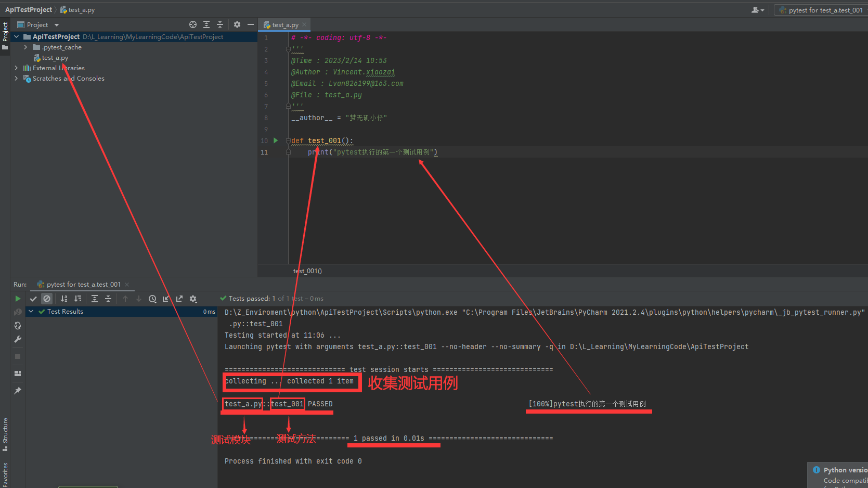Click Collapse All icon in Project panel header
The height and width of the screenshot is (488, 868).
point(220,24)
